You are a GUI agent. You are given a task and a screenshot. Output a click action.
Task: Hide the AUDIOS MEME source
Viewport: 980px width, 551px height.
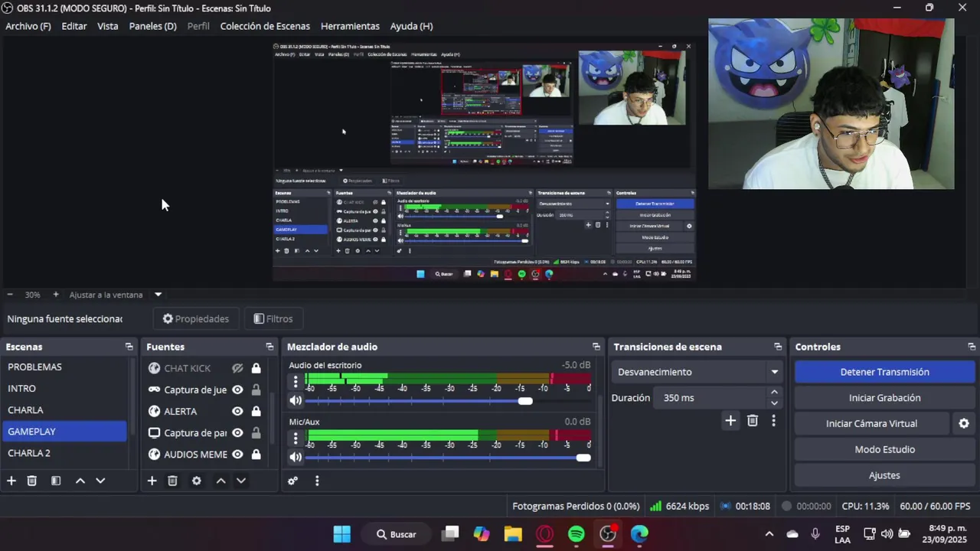pyautogui.click(x=238, y=454)
